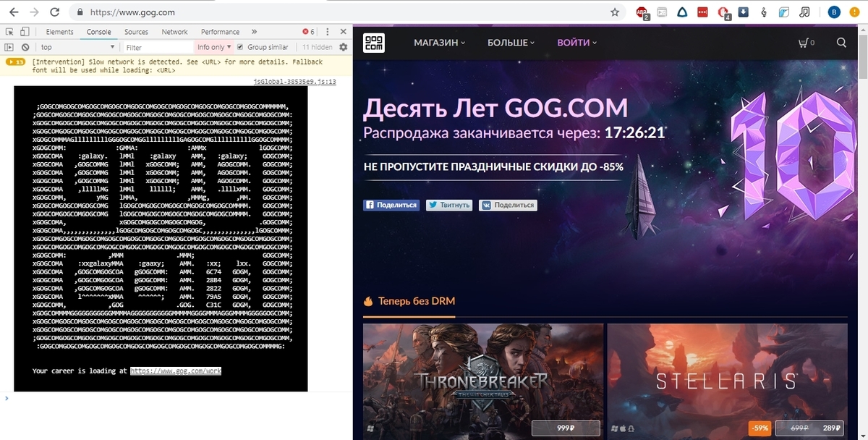Toggle the device toolbar icon
The width and height of the screenshot is (868, 440).
pos(25,32)
